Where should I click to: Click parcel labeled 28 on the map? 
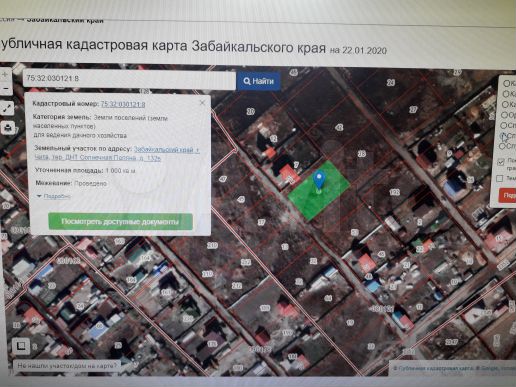tap(362, 153)
